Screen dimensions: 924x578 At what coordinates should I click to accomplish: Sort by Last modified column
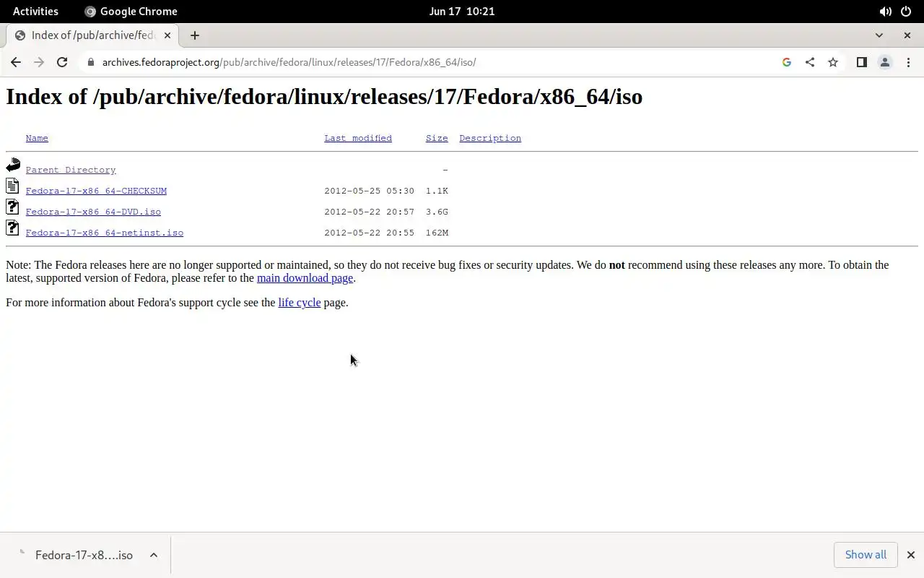pos(358,138)
